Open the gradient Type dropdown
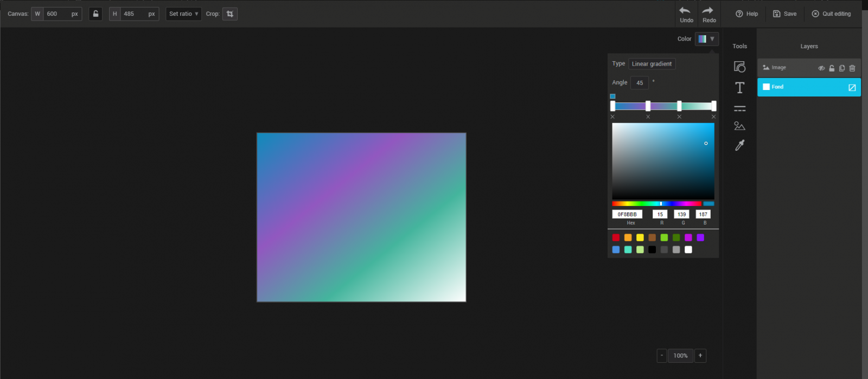 pos(652,64)
